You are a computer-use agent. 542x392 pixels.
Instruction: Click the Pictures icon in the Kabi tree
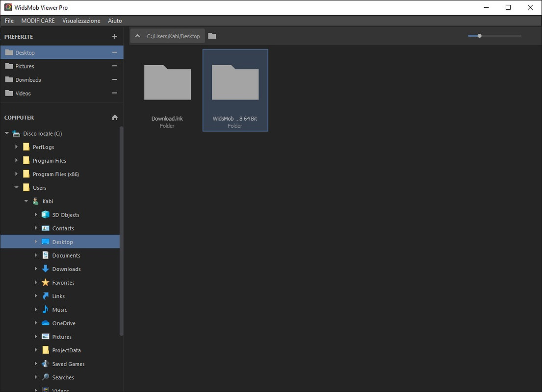tap(45, 337)
